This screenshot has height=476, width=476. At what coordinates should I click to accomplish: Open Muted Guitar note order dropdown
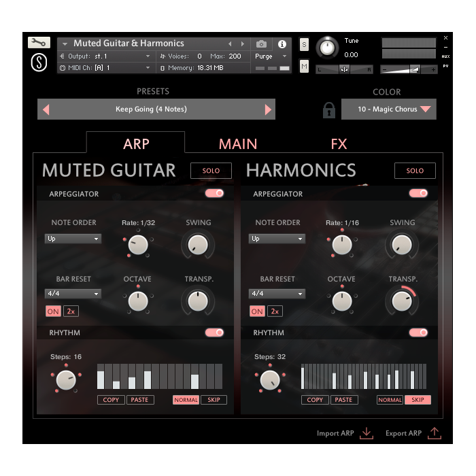tap(73, 239)
